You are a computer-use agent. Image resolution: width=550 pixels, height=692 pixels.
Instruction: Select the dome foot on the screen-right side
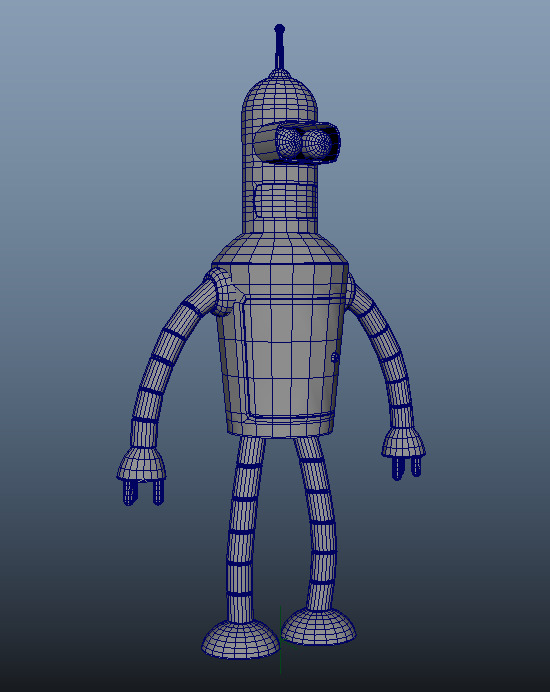pos(319,626)
